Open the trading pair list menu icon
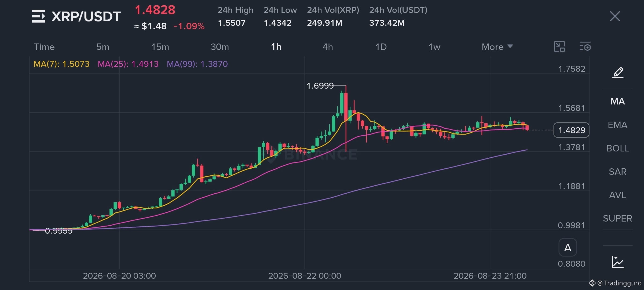Image resolution: width=644 pixels, height=290 pixels. [39, 16]
